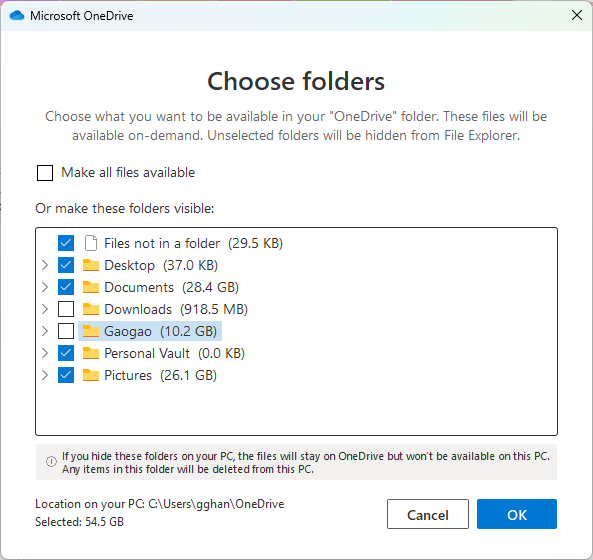Image resolution: width=593 pixels, height=560 pixels.
Task: Expand the Personal Vault folder tree
Action: (x=45, y=353)
